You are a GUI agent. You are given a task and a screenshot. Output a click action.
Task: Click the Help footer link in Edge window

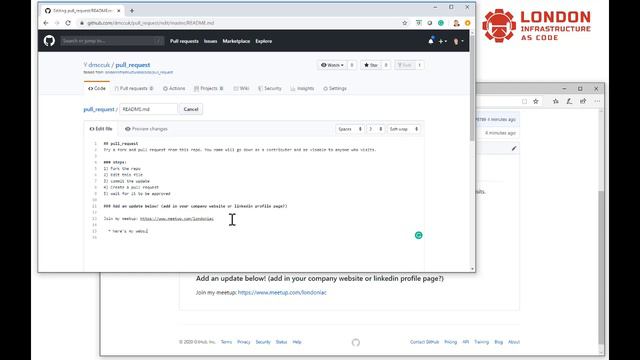click(x=297, y=342)
